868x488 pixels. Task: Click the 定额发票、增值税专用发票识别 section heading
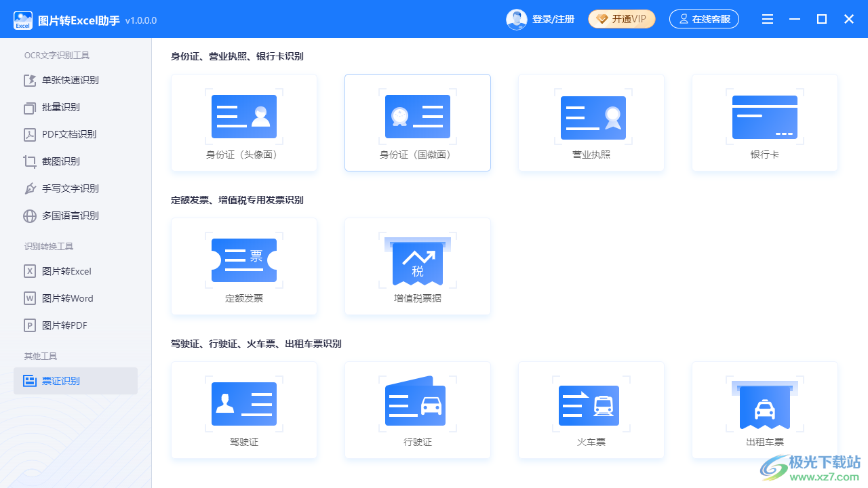tap(237, 200)
